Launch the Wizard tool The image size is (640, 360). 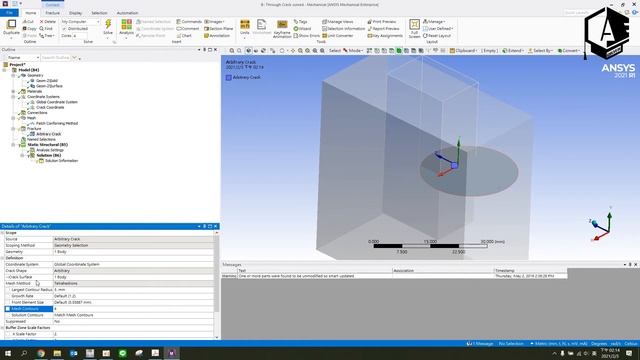(302, 29)
